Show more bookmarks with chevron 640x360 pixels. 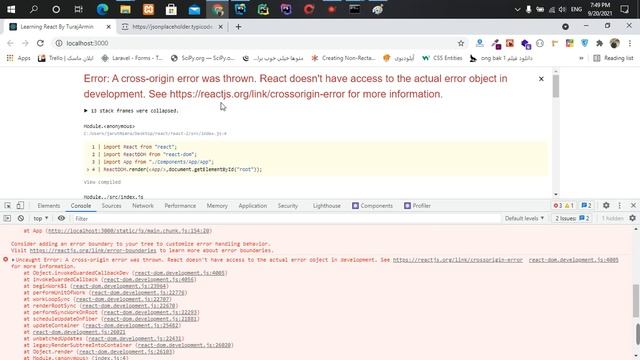[x=581, y=58]
